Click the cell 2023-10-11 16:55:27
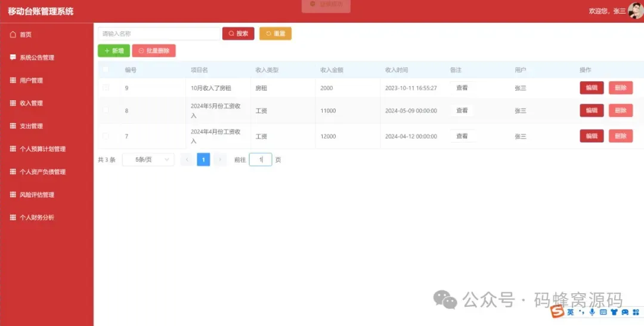The width and height of the screenshot is (644, 326). pyautogui.click(x=411, y=88)
